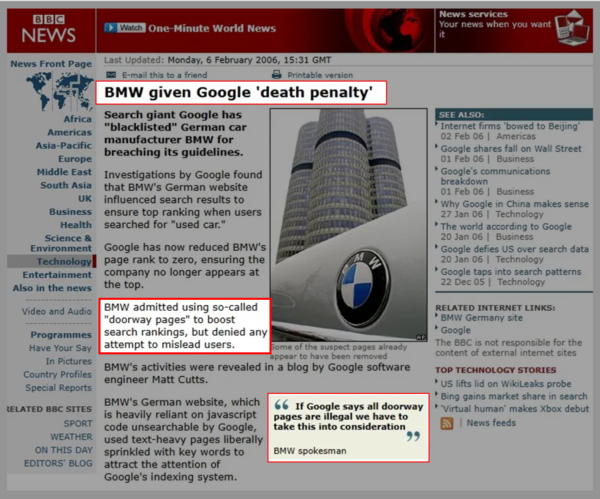This screenshot has height=499, width=600.
Task: Click the orange RSS feed icon
Action: point(447,423)
